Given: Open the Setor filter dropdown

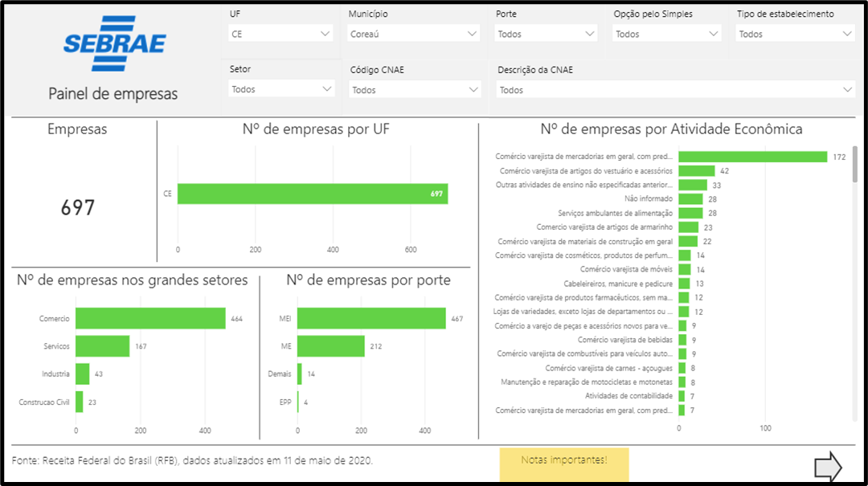Looking at the screenshot, I should point(280,89).
